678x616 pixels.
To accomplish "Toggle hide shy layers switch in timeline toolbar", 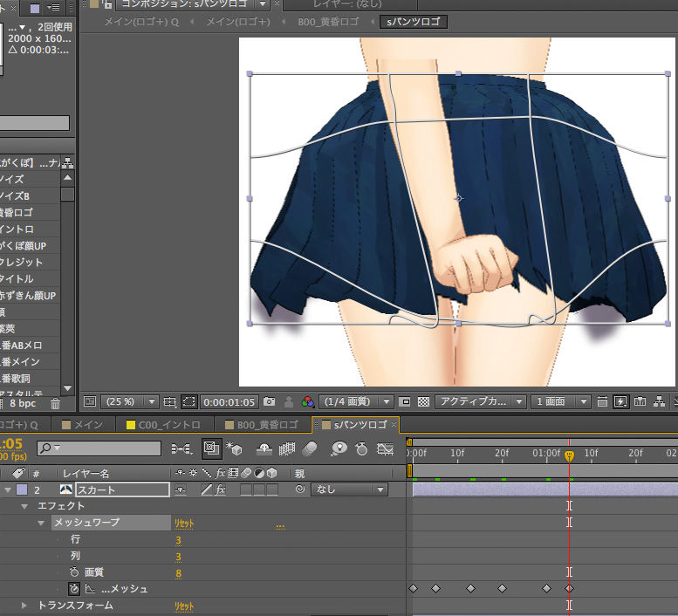I will [x=264, y=449].
